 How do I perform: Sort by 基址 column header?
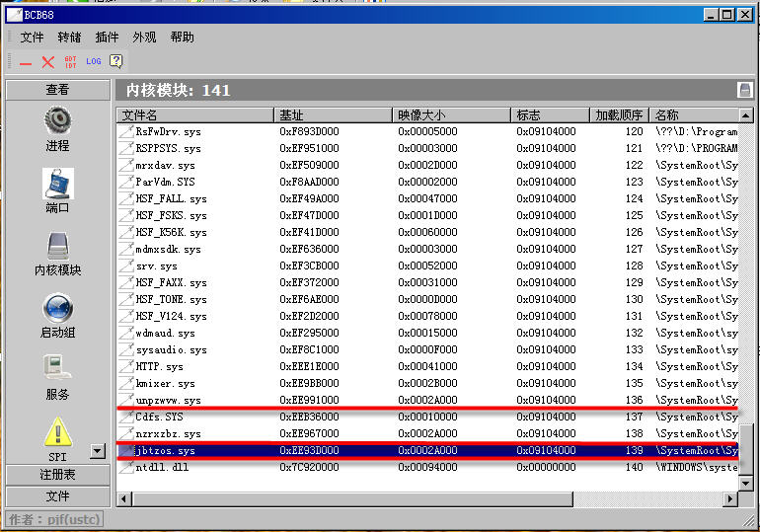333,115
